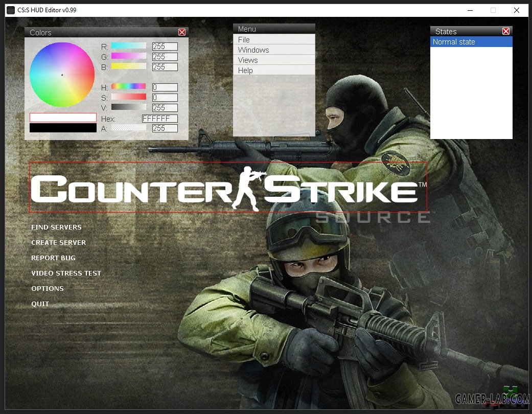
Task: Focus the A alpha value field
Action: click(x=165, y=128)
